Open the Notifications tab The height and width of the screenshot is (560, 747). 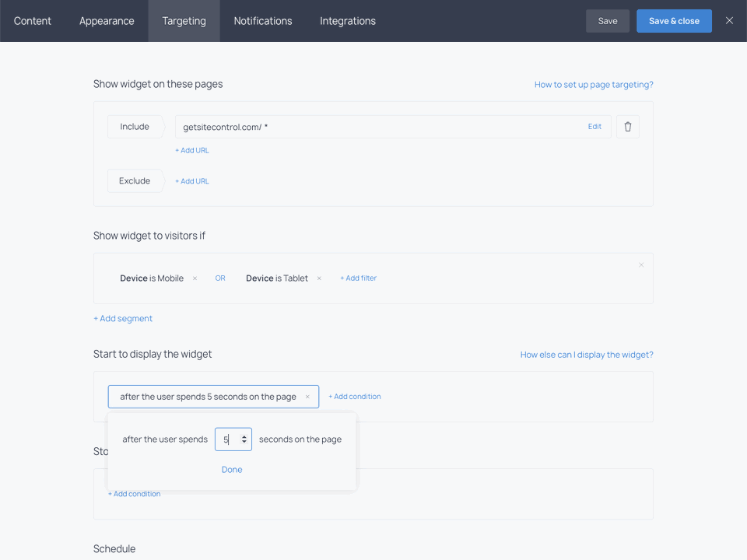[x=263, y=21]
